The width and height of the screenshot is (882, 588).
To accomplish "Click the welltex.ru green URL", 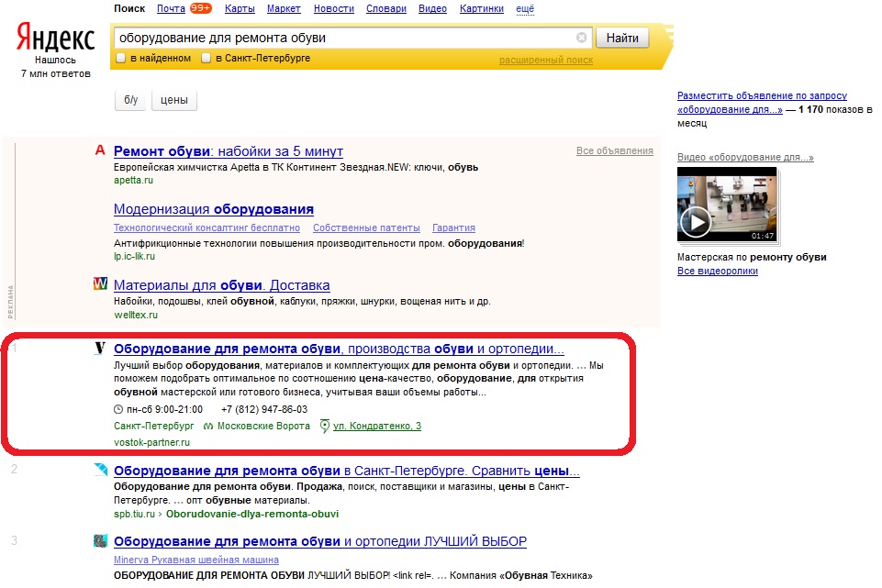I will 136,315.
